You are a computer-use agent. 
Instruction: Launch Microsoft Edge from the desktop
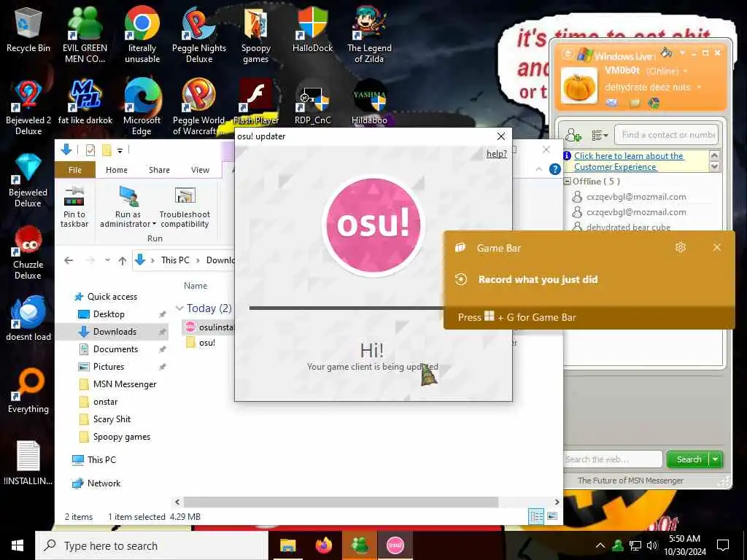(142, 108)
